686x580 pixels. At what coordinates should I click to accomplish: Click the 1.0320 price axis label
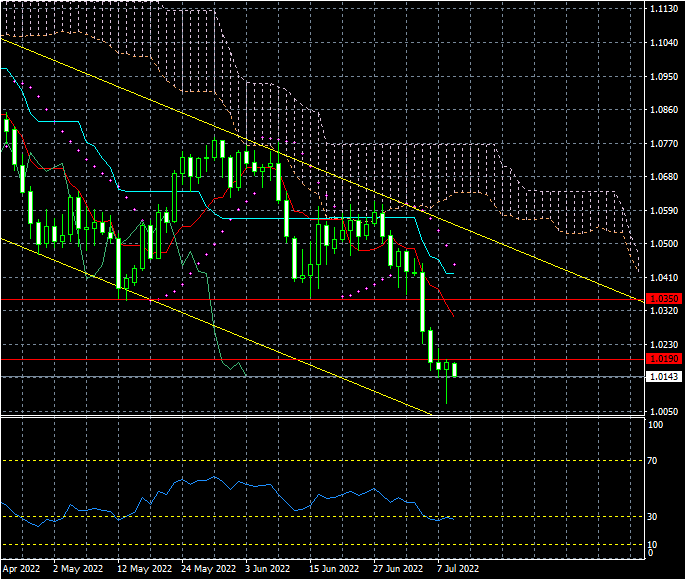tap(664, 311)
